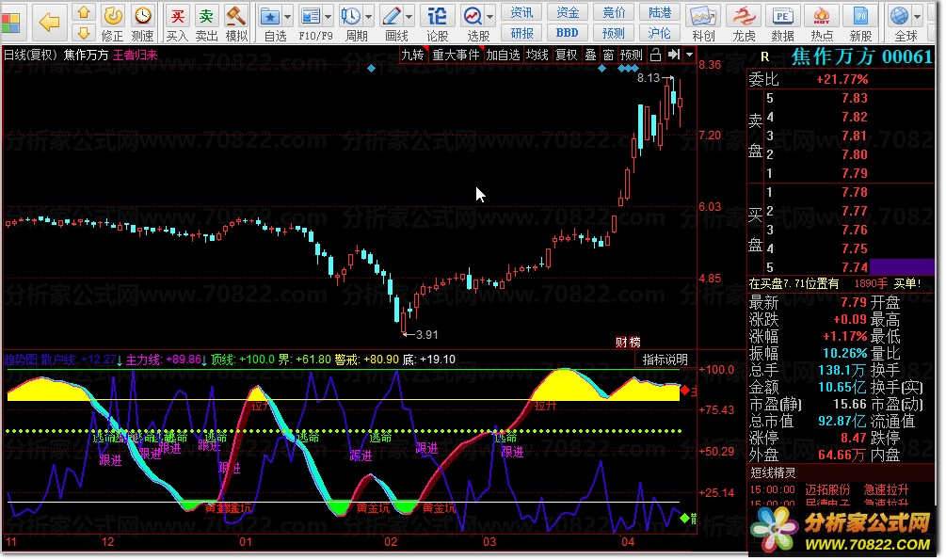Click the 研报 button
Image resolution: width=946 pixels, height=560 pixels.
pyautogui.click(x=521, y=33)
